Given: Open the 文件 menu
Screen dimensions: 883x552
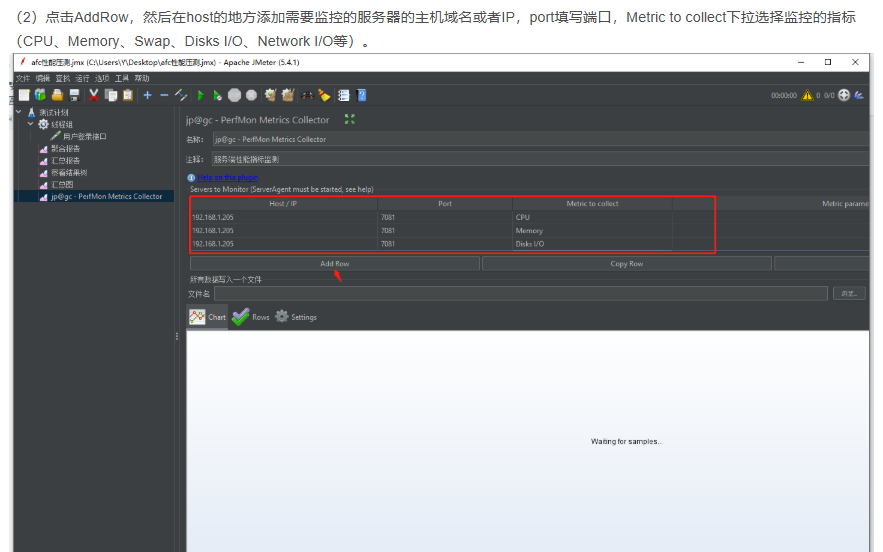Looking at the screenshot, I should (x=23, y=78).
